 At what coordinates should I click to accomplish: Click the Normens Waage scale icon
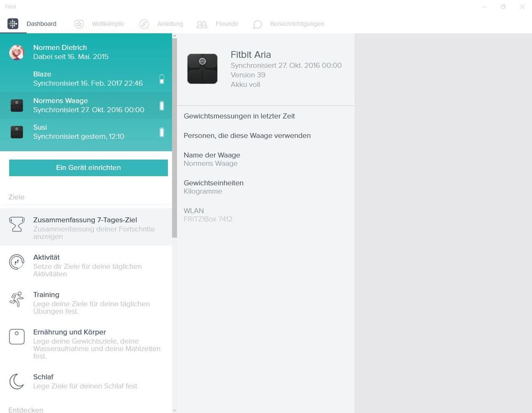pyautogui.click(x=17, y=105)
